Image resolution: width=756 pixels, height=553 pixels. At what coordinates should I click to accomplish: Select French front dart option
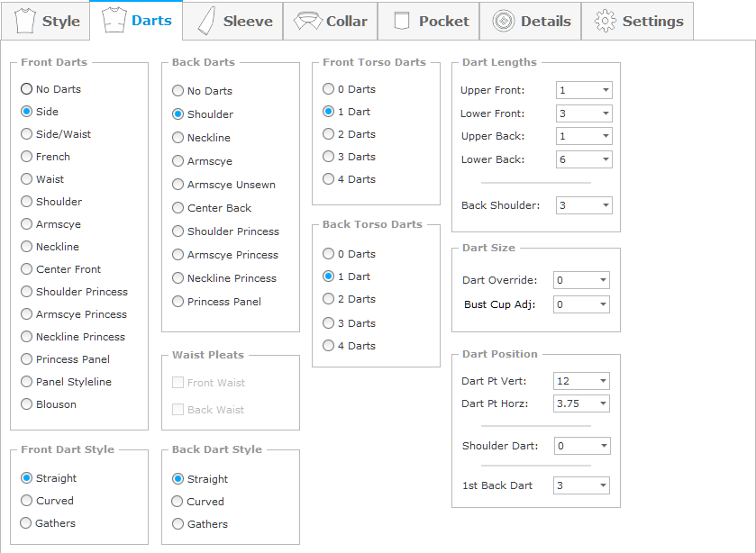click(27, 157)
